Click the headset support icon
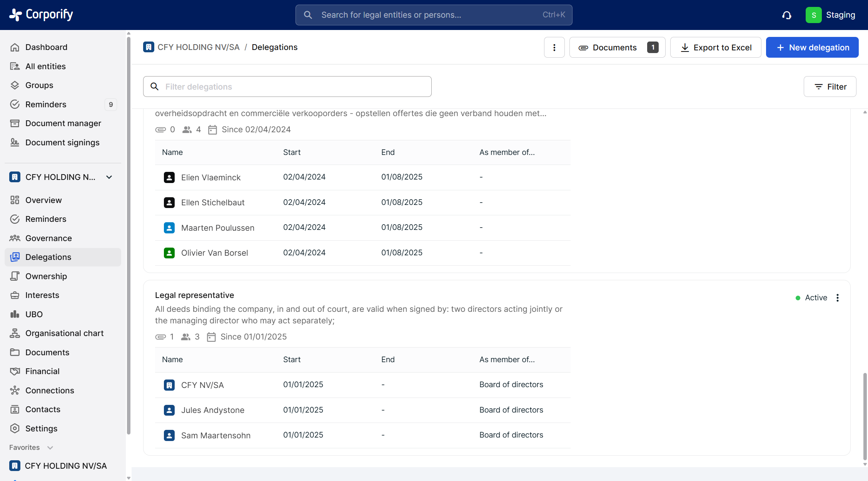This screenshot has height=481, width=868. 786,15
